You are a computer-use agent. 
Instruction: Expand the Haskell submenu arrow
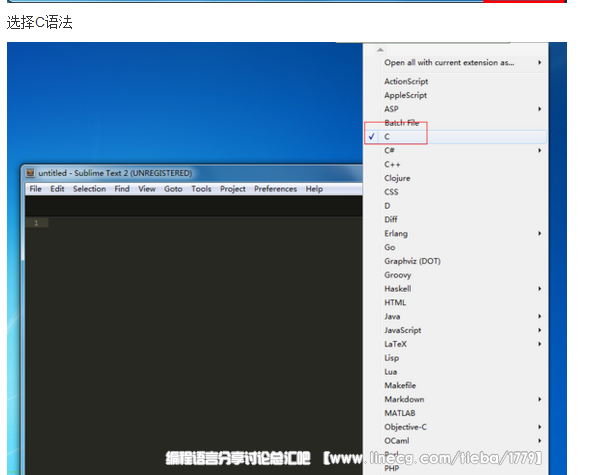tap(540, 289)
